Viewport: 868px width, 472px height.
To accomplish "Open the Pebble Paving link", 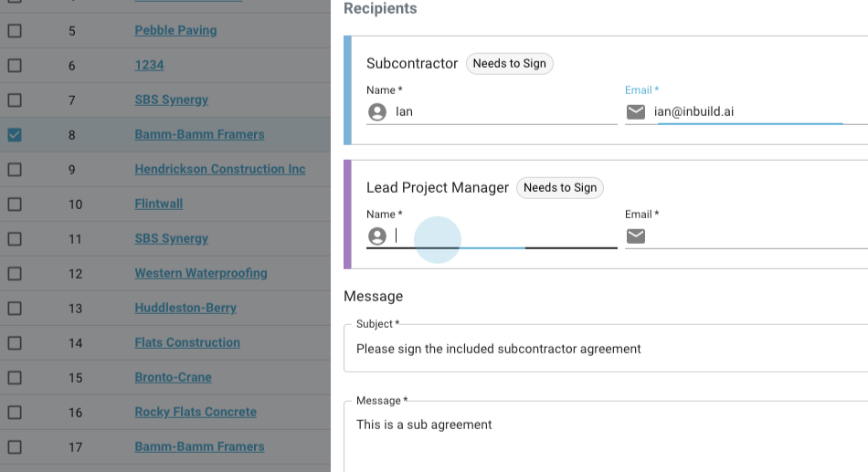I will (175, 30).
